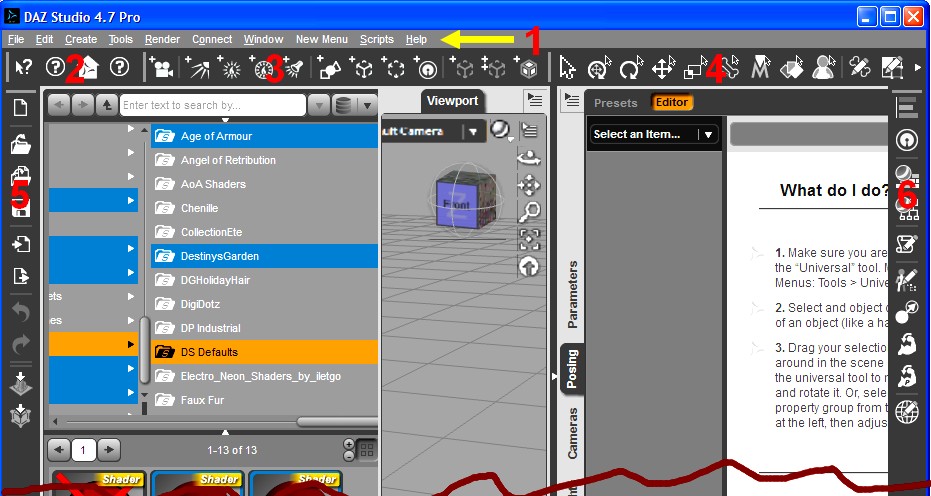Open the Parameters vertical tab
931x496 pixels.
(x=572, y=295)
